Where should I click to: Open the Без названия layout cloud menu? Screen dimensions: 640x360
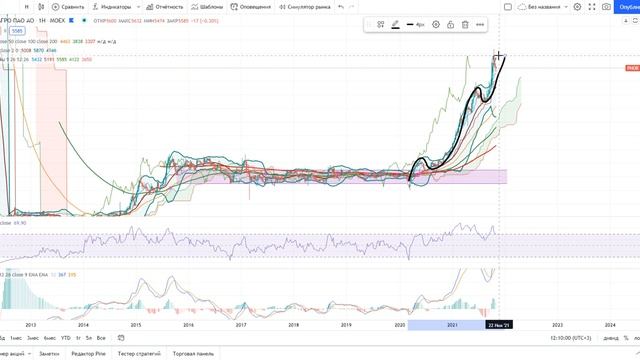click(543, 7)
